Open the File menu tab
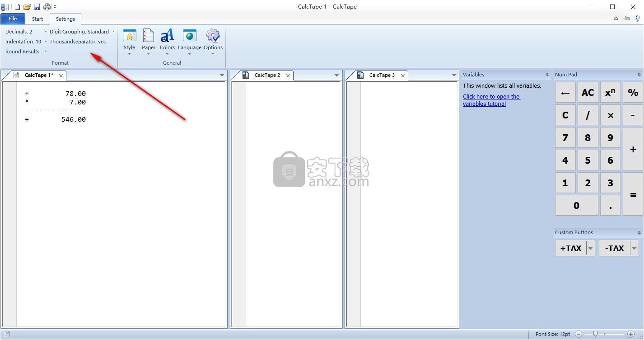 click(13, 19)
